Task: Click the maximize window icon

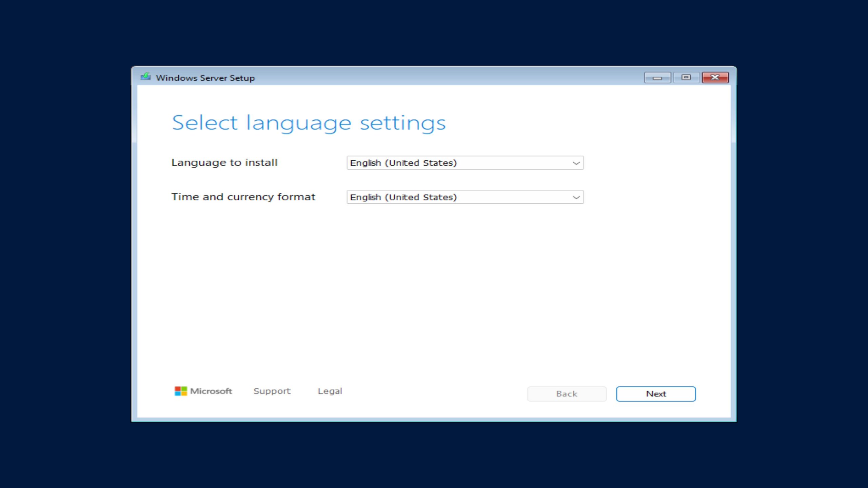Action: pyautogui.click(x=686, y=77)
